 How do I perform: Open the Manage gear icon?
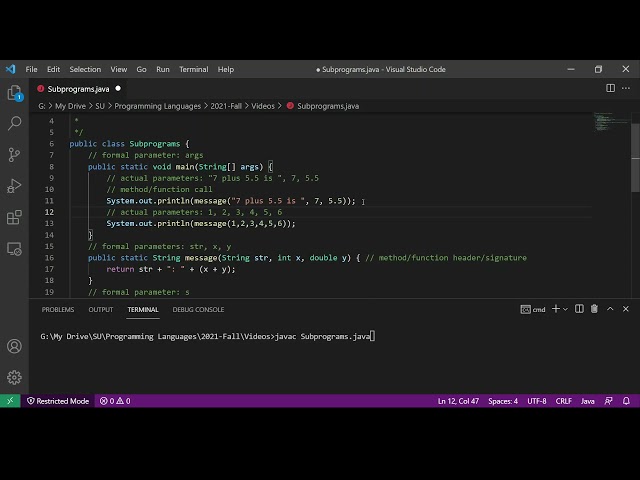pyautogui.click(x=15, y=378)
